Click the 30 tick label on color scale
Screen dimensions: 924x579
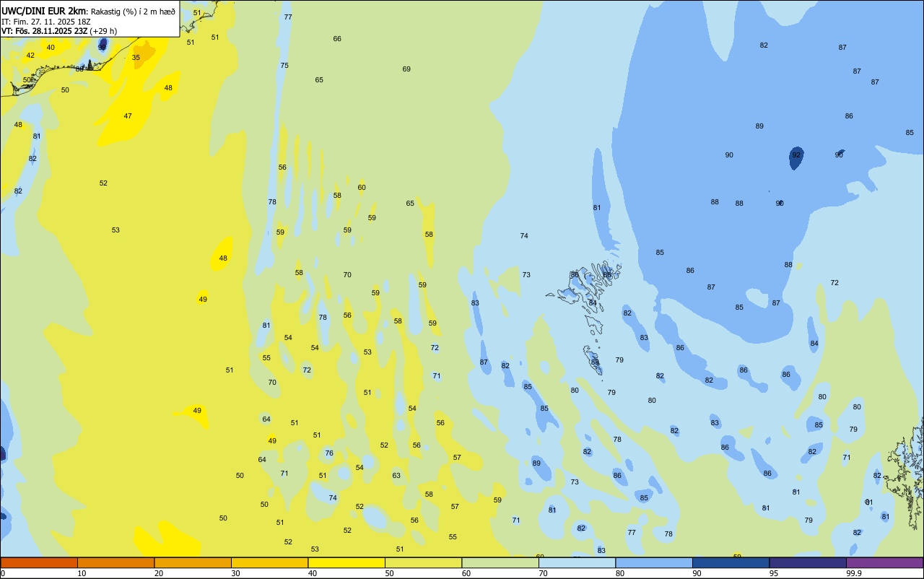pyautogui.click(x=235, y=574)
